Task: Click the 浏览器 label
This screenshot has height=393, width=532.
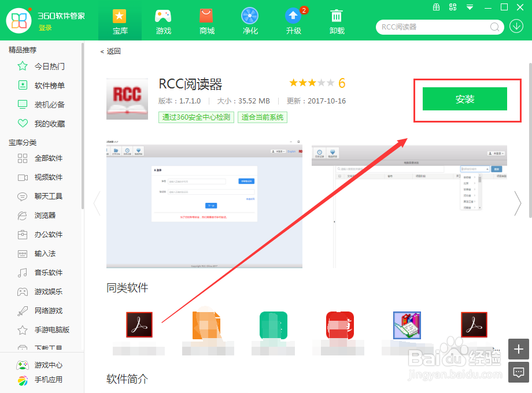Action: [45, 216]
